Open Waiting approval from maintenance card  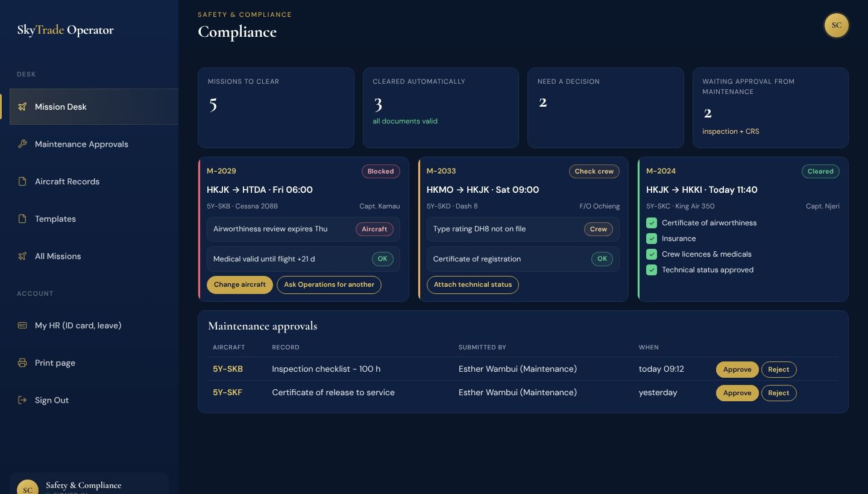770,108
